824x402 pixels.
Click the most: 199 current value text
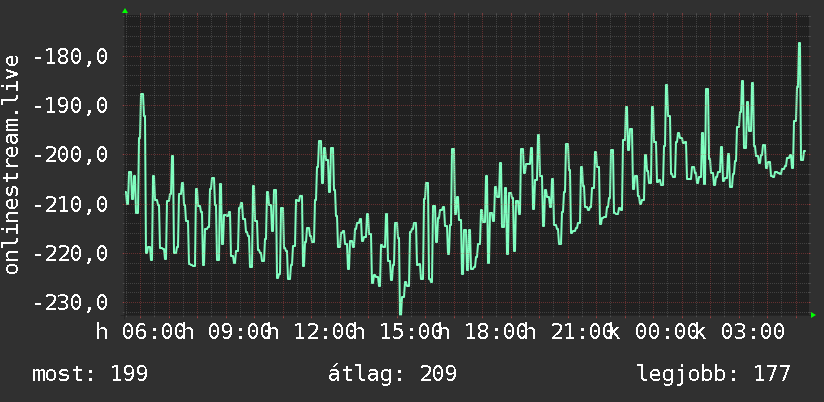pos(90,374)
